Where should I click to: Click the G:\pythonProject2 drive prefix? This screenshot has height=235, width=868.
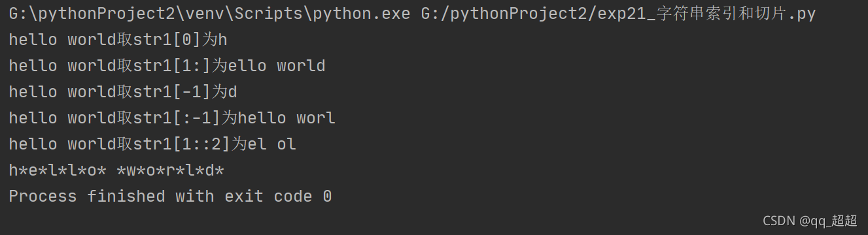point(92,14)
